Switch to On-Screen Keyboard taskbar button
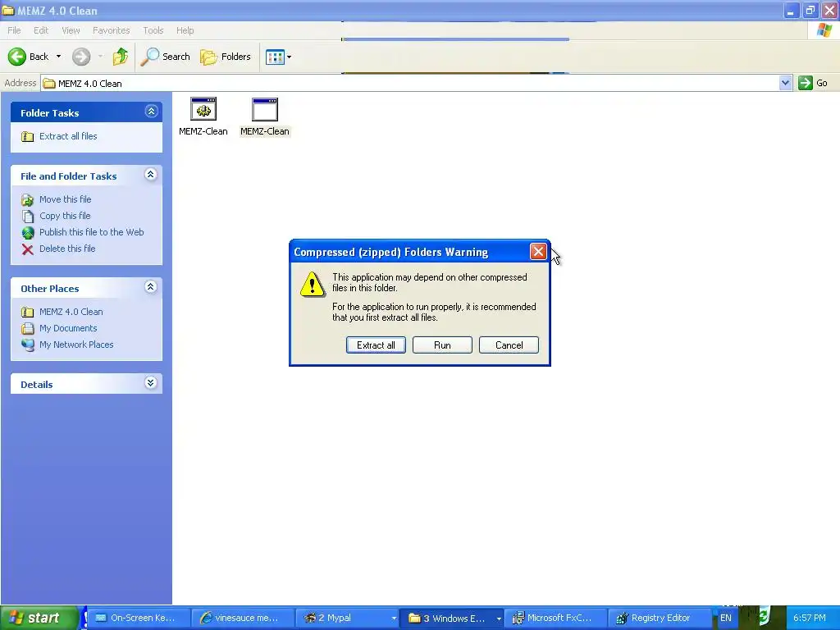The width and height of the screenshot is (840, 630). (139, 618)
